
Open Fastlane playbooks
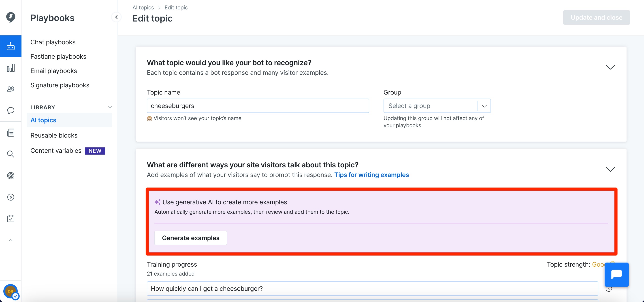[x=58, y=56]
